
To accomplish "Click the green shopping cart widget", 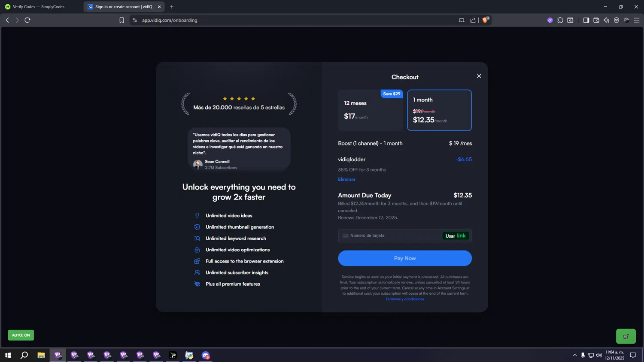I will click(x=626, y=336).
